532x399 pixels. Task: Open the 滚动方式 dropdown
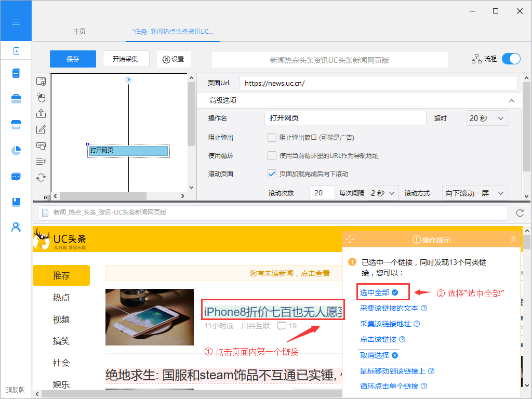474,193
